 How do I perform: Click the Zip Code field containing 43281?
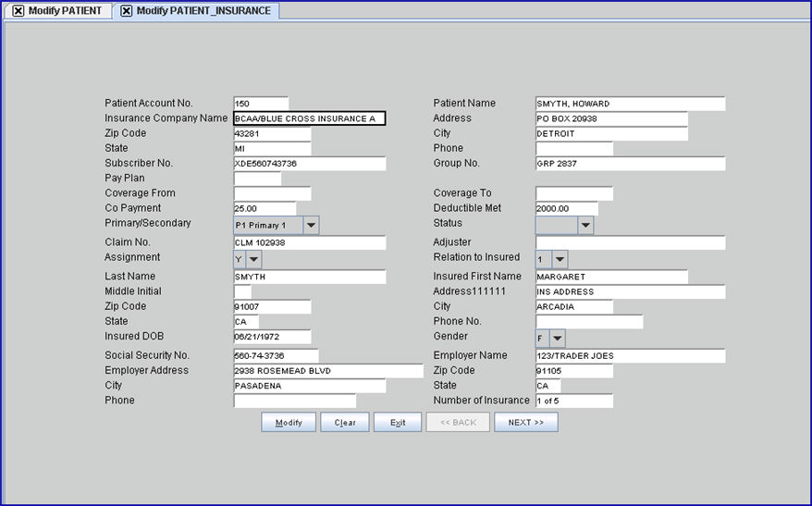273,133
